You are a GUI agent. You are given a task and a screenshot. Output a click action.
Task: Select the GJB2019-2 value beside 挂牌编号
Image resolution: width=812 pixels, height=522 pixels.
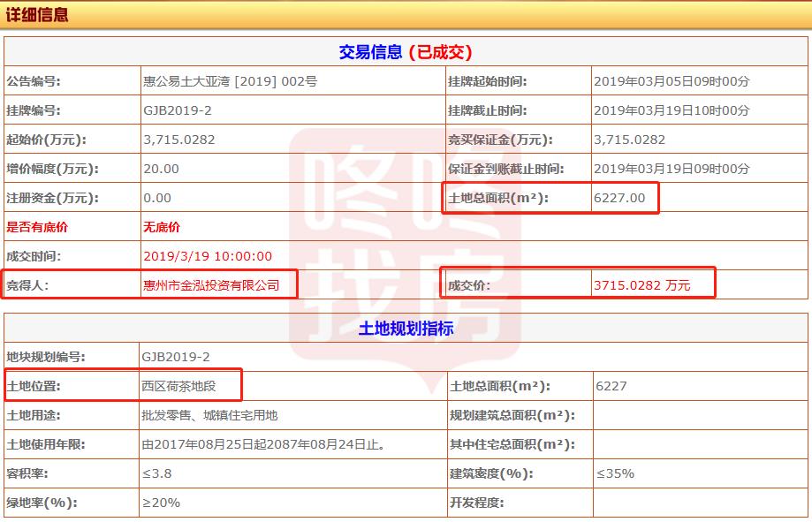tap(178, 110)
